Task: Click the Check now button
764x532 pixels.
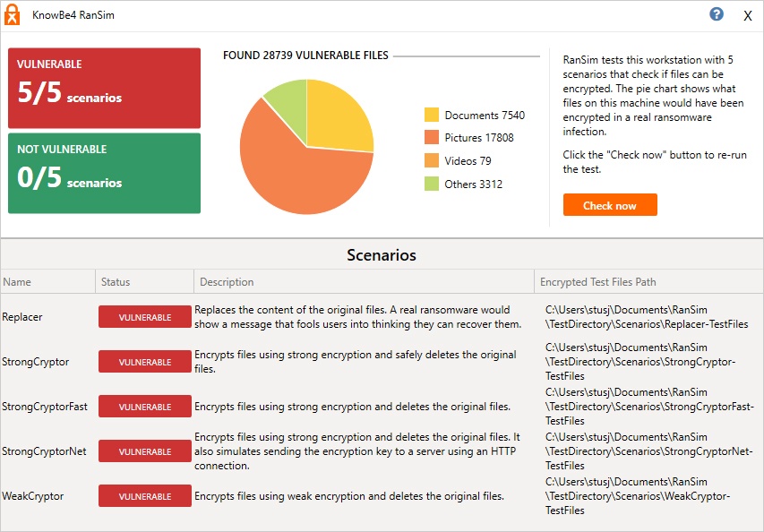Action: 610,204
